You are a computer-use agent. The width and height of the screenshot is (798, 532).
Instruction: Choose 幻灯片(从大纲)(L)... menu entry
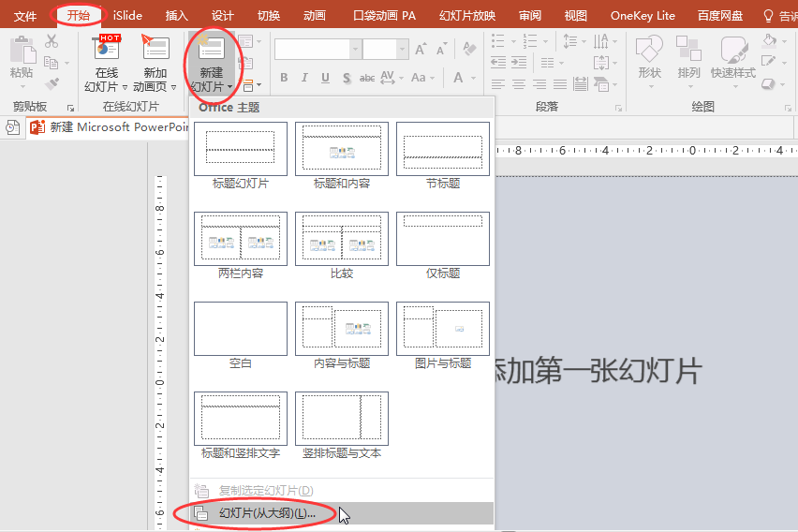point(342,513)
